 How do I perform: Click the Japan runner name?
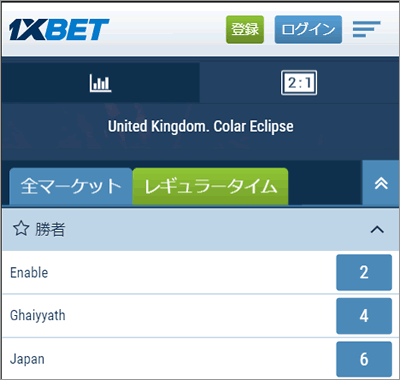pyautogui.click(x=27, y=359)
